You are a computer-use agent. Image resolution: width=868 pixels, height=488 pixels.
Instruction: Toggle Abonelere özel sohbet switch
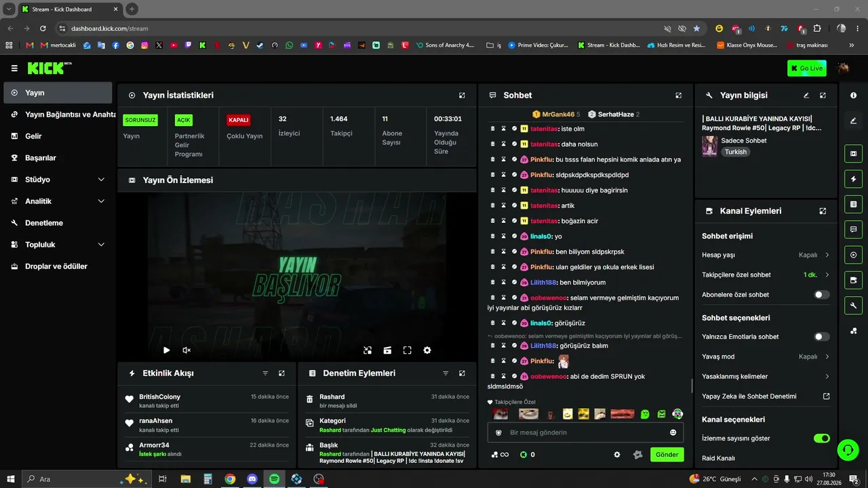pos(821,295)
